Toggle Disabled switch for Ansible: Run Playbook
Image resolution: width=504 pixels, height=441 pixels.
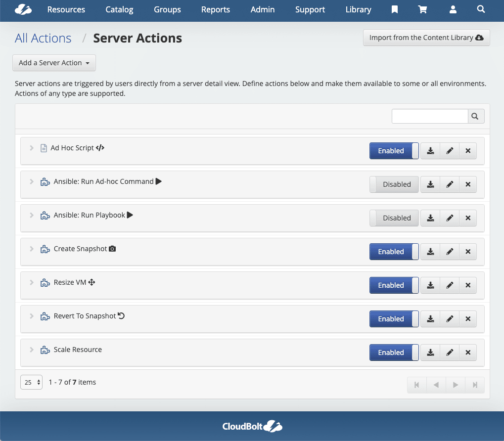coord(394,218)
